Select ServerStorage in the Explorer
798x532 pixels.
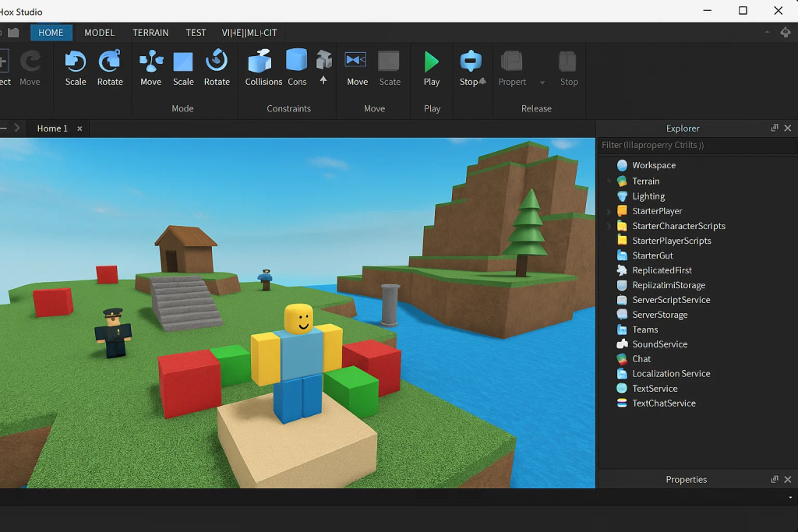(659, 315)
